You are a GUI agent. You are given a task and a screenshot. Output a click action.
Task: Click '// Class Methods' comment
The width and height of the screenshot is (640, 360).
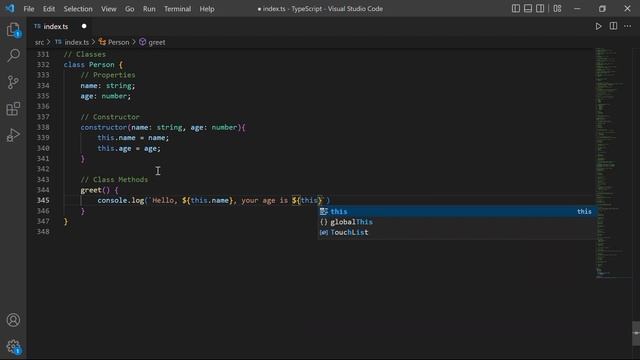point(114,180)
